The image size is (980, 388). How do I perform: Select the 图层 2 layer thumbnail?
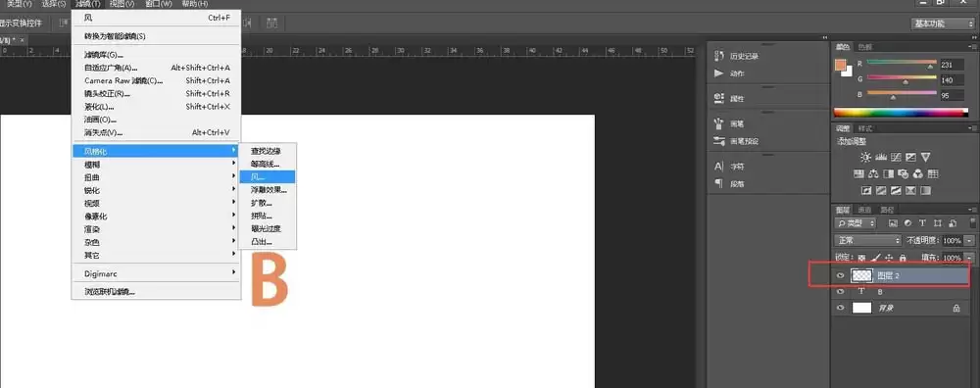(861, 275)
